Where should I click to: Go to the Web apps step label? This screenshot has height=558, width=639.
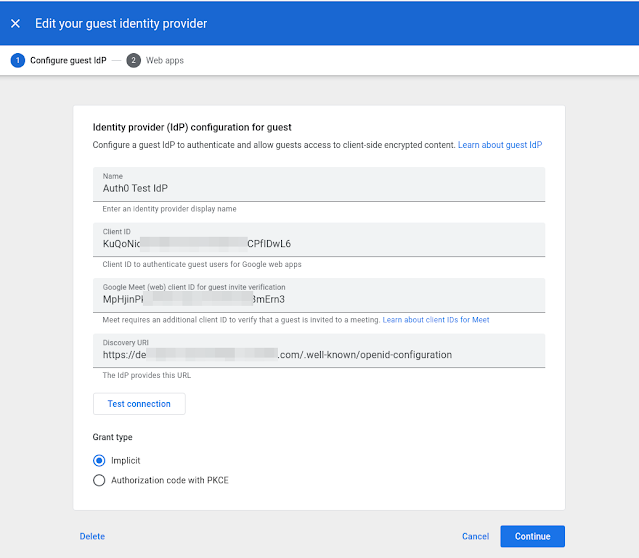165,60
